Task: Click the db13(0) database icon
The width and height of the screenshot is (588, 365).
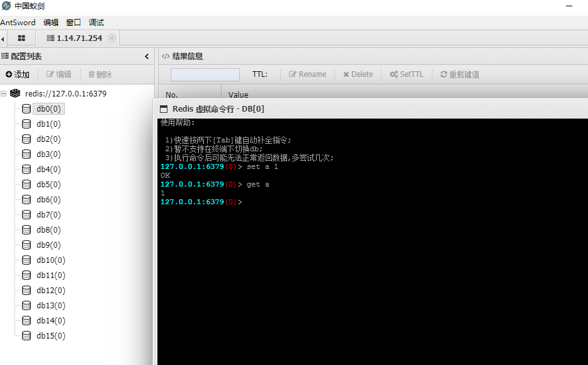Action: pyautogui.click(x=26, y=305)
